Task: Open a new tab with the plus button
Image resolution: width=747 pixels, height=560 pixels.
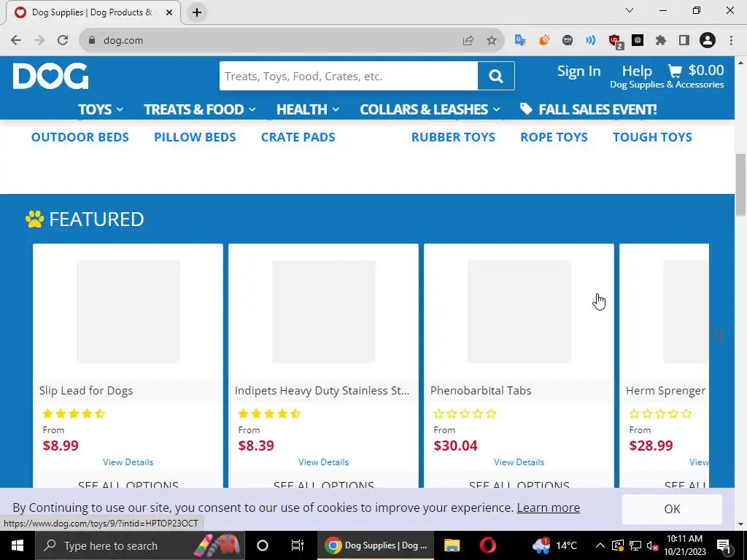Action: pos(197,12)
